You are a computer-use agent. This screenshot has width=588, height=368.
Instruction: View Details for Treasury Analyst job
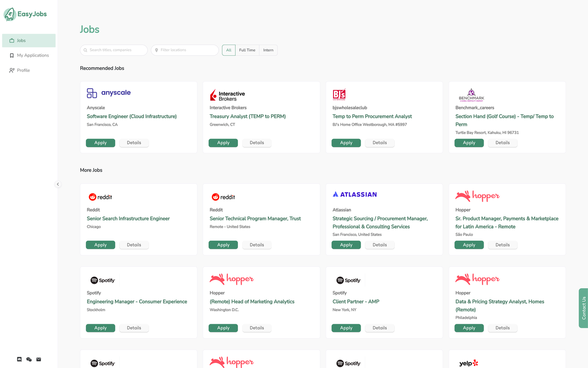[x=257, y=143]
